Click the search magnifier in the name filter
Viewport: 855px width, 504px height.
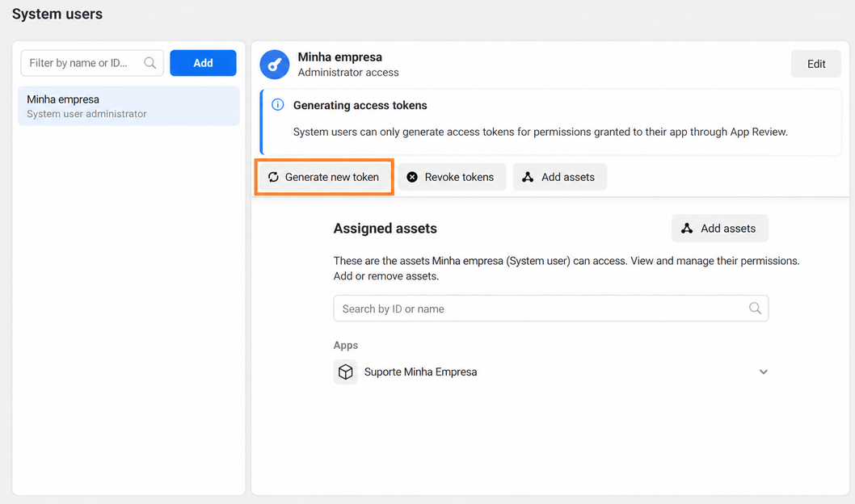tap(150, 63)
